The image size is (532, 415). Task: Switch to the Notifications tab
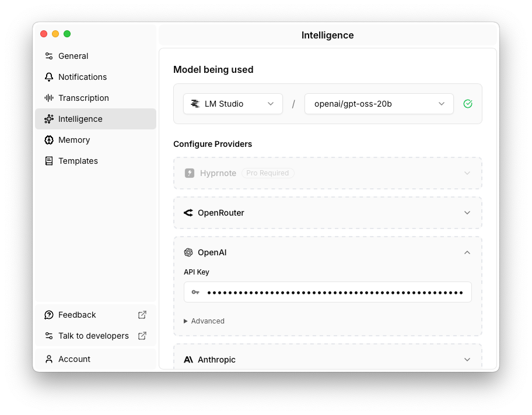point(82,77)
